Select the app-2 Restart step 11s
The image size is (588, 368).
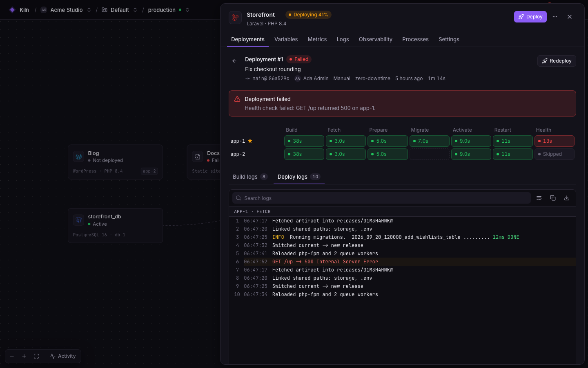click(x=512, y=154)
